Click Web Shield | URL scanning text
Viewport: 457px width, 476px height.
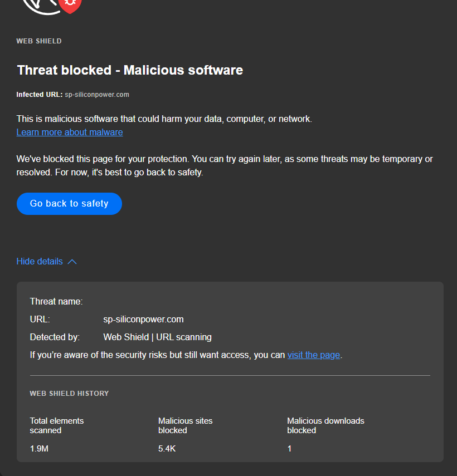point(157,337)
